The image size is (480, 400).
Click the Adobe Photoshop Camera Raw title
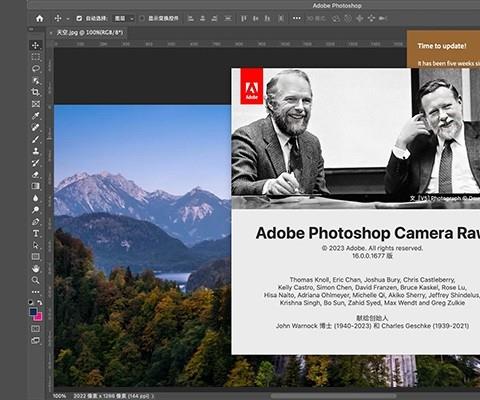coord(368,233)
